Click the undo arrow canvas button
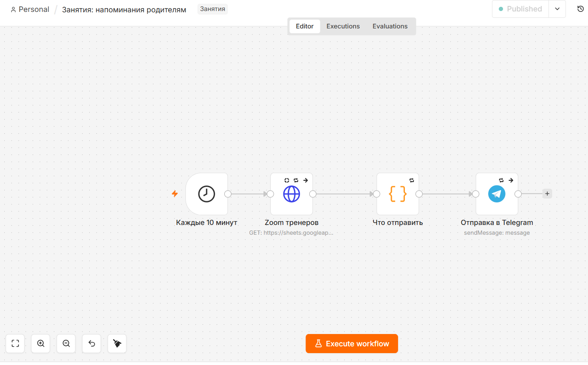Viewport: 588px width, 365px height. 92,344
